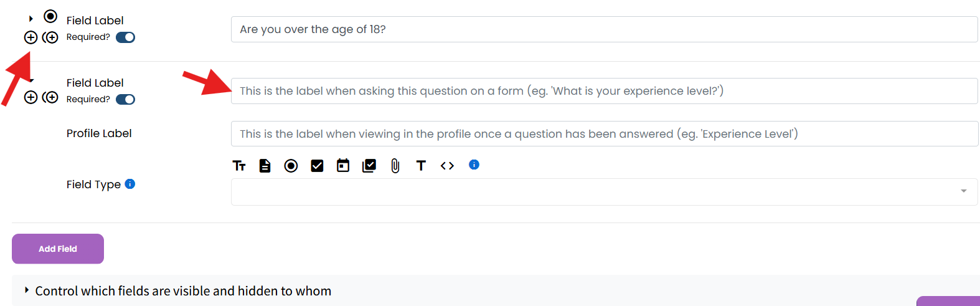Screen dimensions: 980x306
Task: Expand the age-of-18 field row arrow
Action: click(31, 19)
